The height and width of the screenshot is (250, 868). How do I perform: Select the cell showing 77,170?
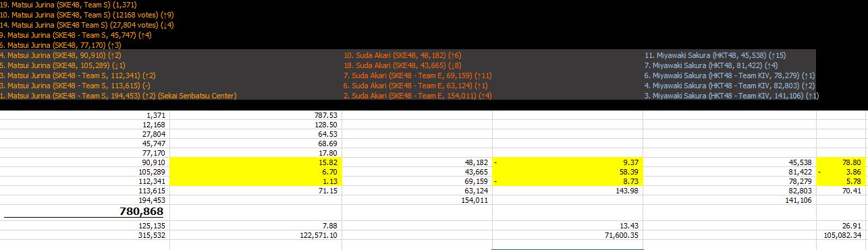coord(85,153)
